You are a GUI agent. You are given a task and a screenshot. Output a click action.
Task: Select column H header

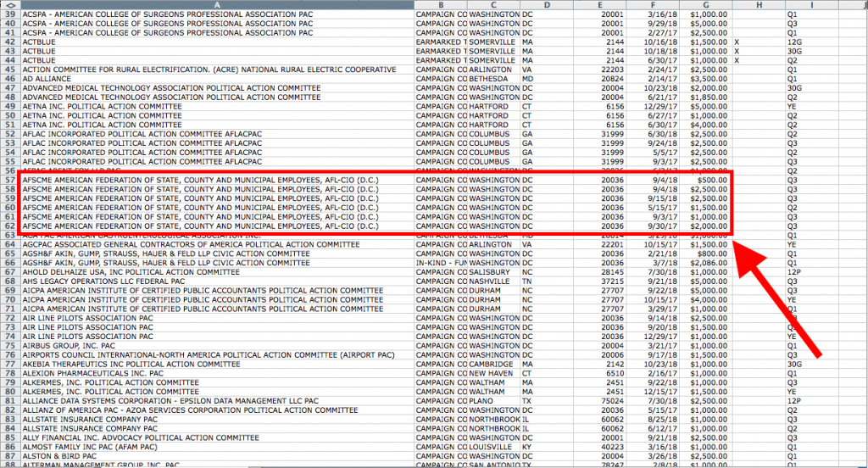[759, 5]
